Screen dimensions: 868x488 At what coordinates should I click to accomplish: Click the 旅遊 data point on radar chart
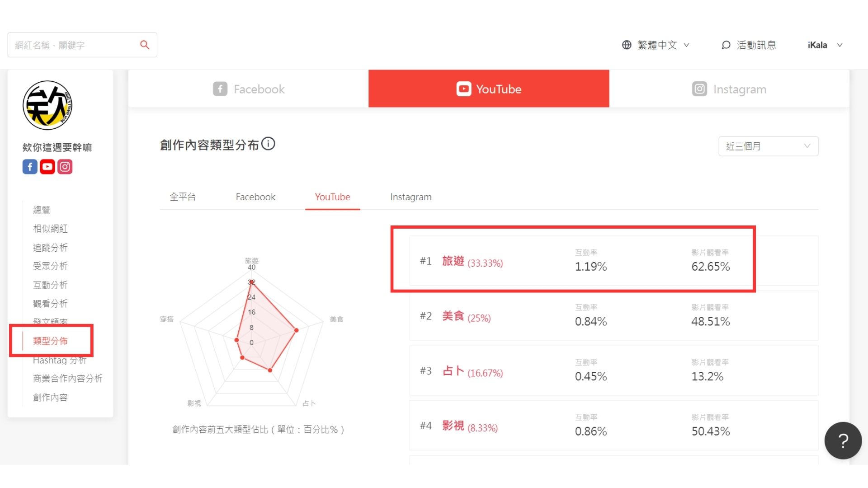[252, 282]
